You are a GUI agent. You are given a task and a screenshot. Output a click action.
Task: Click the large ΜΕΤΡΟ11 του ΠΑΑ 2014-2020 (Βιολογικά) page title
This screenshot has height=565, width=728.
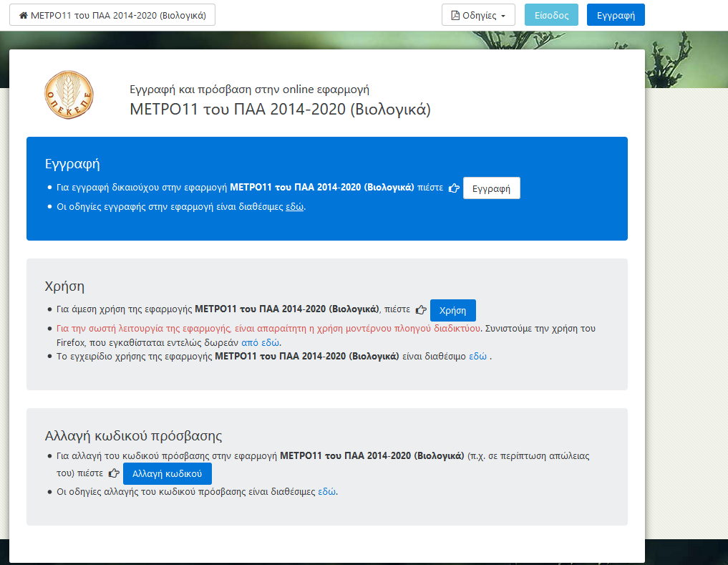(280, 109)
